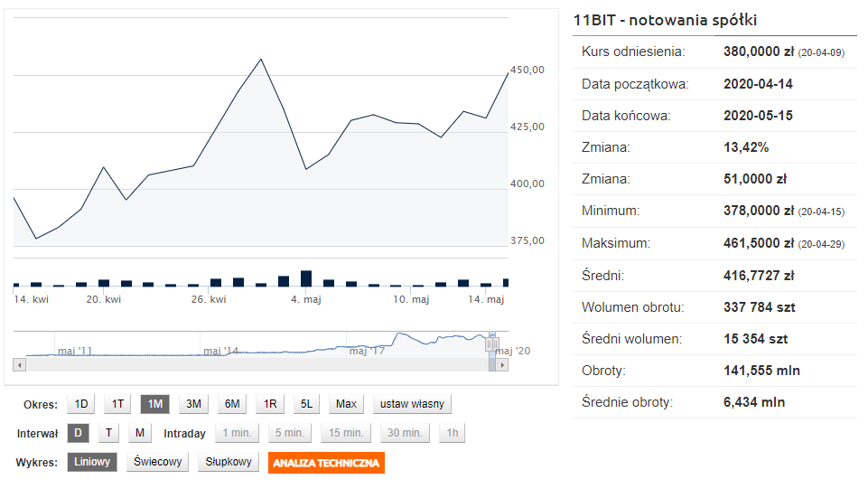This screenshot has height=489, width=868.
Task: Click the Średnie obroty value 6,434 mln
Action: pyautogui.click(x=754, y=402)
